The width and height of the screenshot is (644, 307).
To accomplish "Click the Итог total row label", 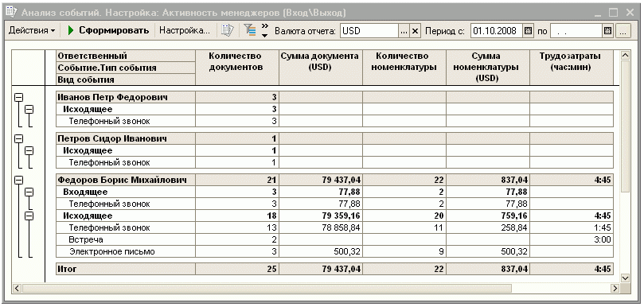I will click(x=67, y=270).
